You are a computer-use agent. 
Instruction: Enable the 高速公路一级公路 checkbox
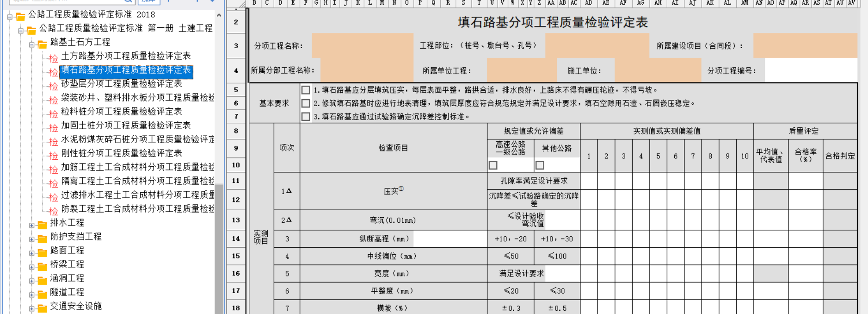click(493, 165)
